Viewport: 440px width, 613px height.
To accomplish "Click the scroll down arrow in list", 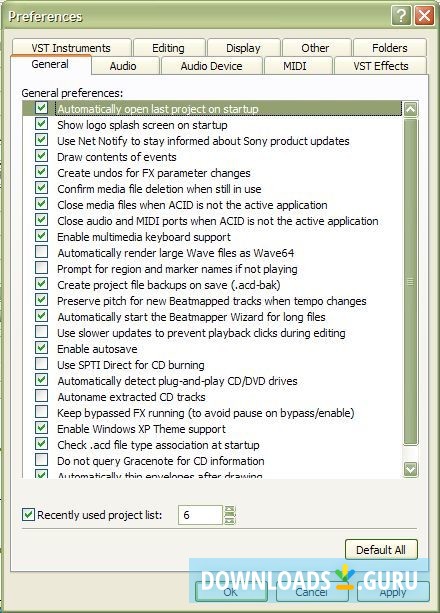I will click(410, 469).
